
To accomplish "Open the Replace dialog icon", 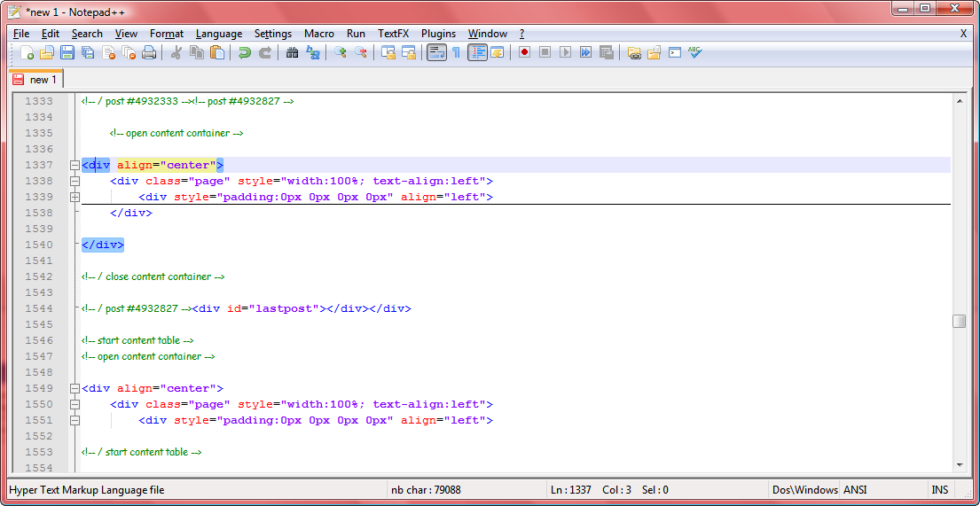I will point(312,53).
